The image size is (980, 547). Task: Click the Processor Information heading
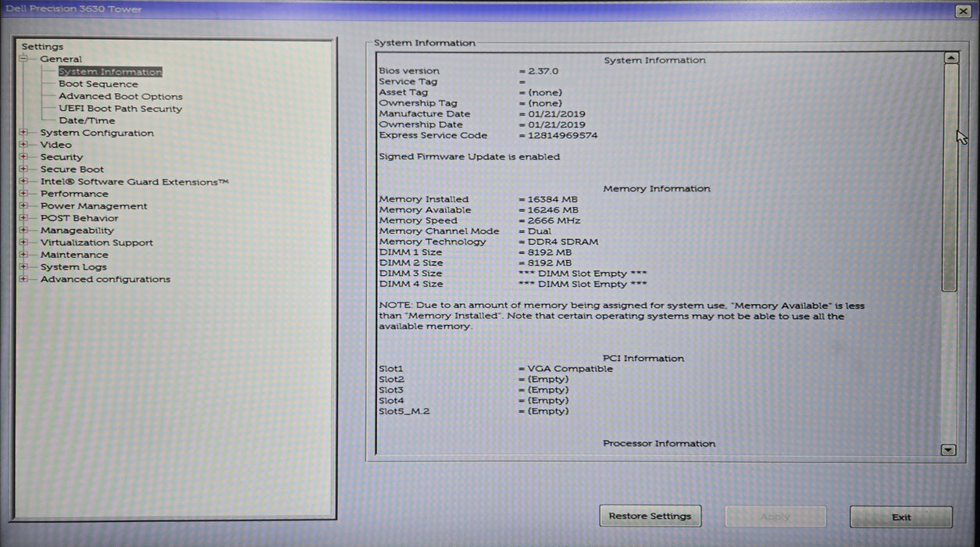[659, 443]
